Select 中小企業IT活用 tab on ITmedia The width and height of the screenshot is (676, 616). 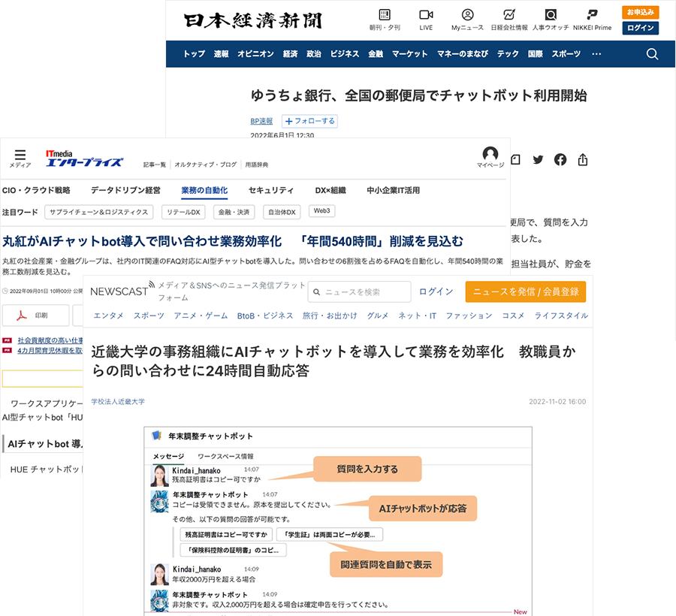393,191
